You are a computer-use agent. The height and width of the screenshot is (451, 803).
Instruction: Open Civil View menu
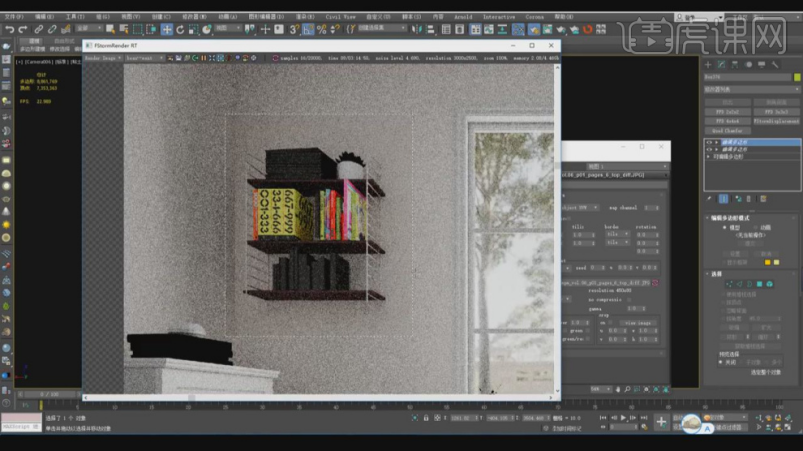tap(340, 17)
